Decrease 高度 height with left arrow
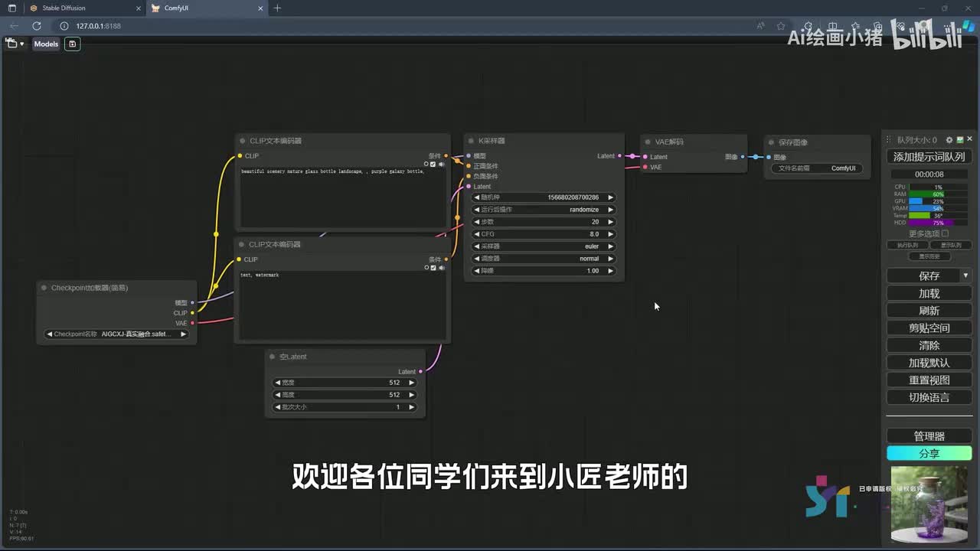Viewport: 980px width, 551px height. [x=278, y=395]
